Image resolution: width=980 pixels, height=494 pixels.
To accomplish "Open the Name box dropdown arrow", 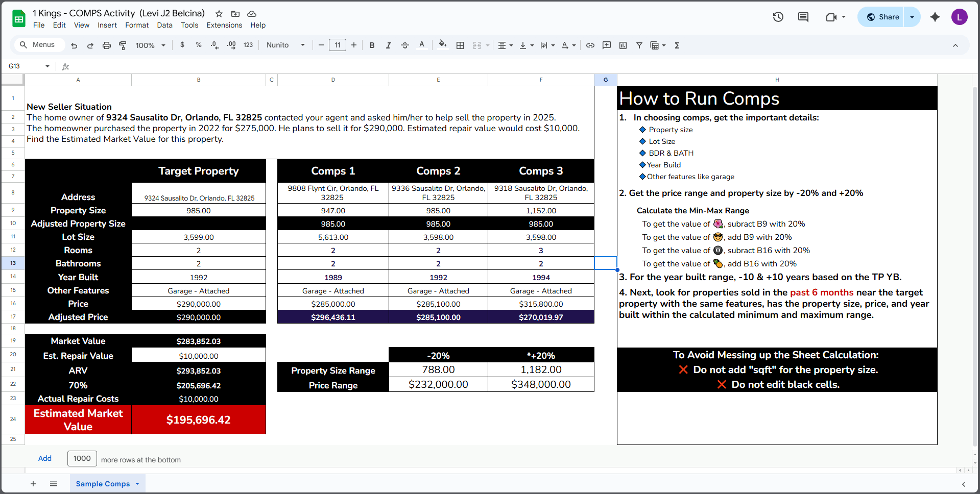I will (x=47, y=66).
